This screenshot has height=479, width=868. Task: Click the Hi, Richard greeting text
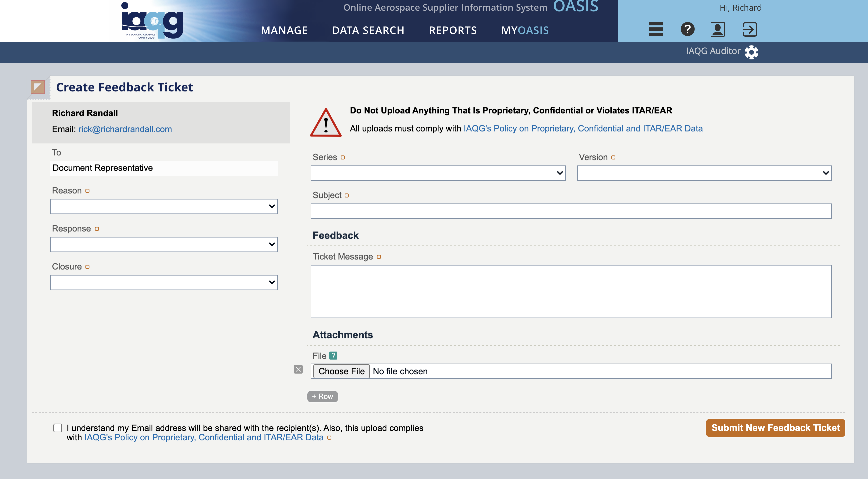tap(740, 7)
